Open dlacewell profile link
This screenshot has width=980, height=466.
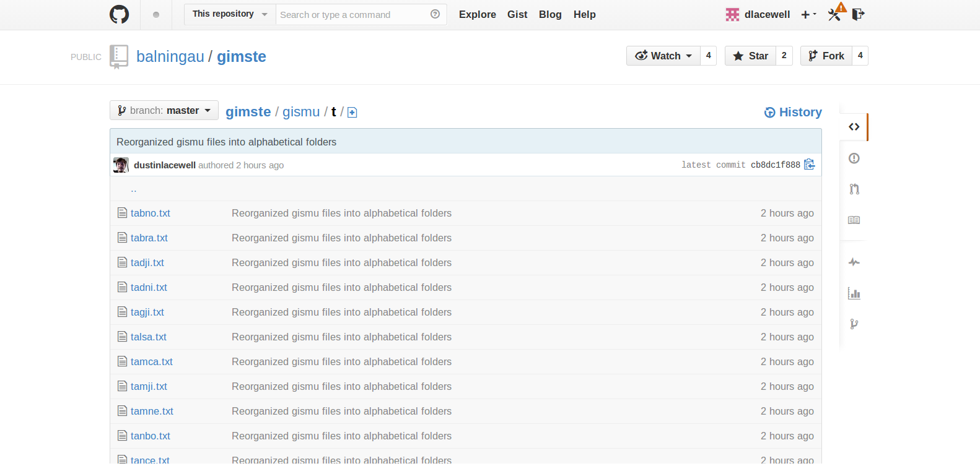coord(767,14)
